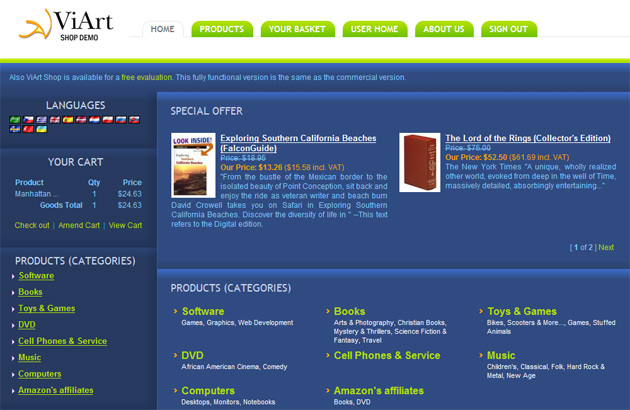Screen dimensions: 630x410
Task: Click Check out in Your Cart
Action: click(32, 225)
